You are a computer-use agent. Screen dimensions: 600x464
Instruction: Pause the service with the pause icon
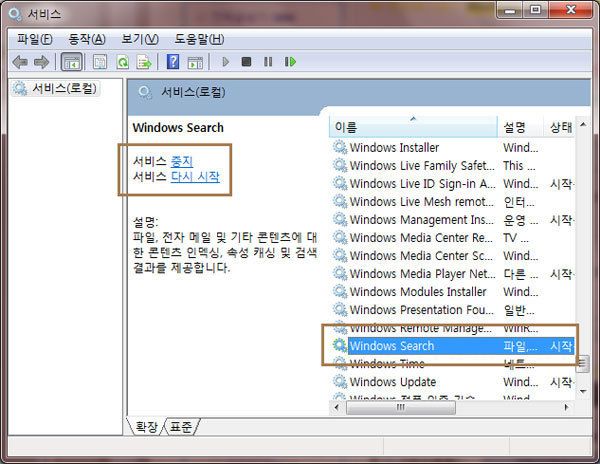coord(268,62)
